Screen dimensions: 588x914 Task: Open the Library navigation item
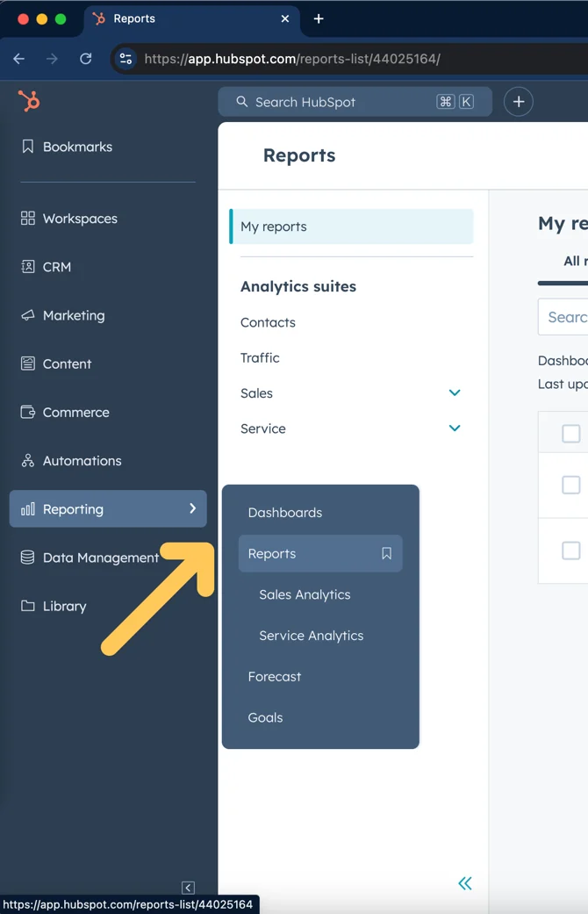pyautogui.click(x=53, y=606)
